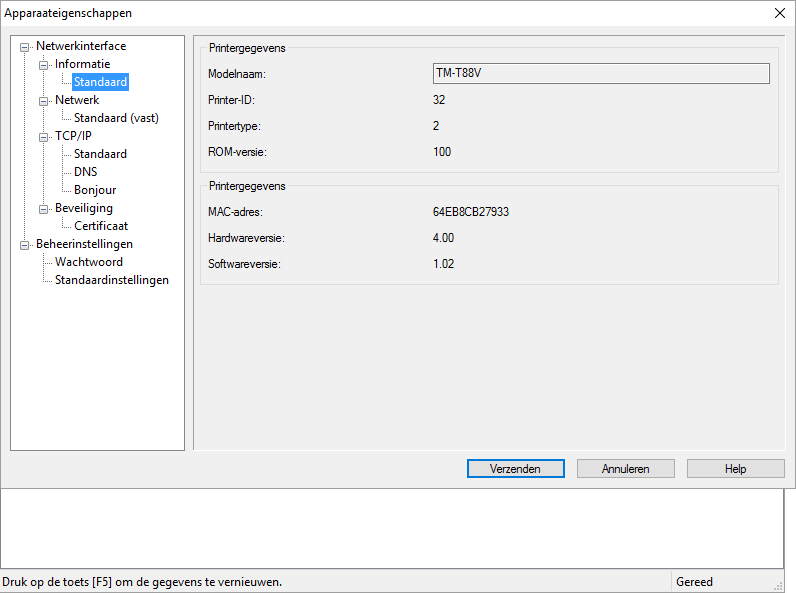Click the Printer-ID value 32

[439, 100]
